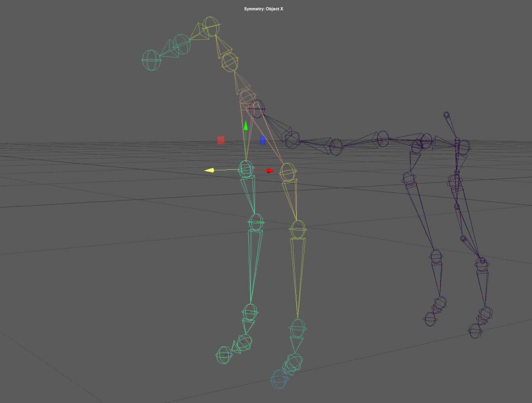The image size is (532, 403).
Task: Select the teal front leg ankle joint
Action: (x=250, y=312)
